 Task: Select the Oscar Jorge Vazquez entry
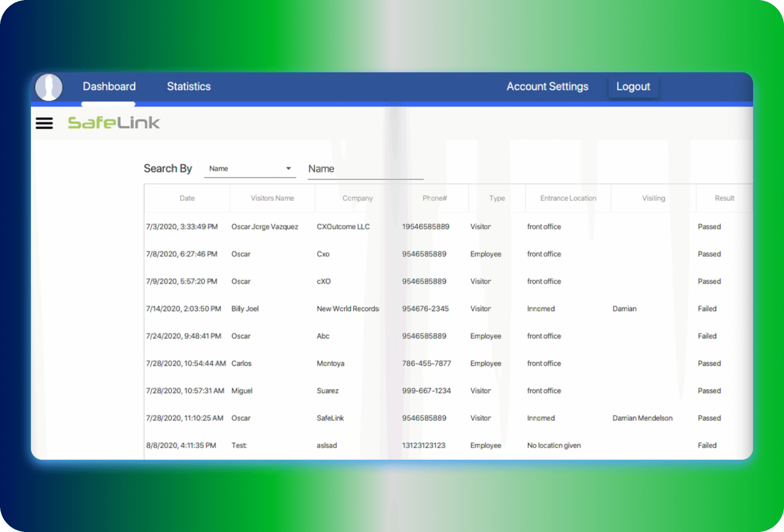265,227
